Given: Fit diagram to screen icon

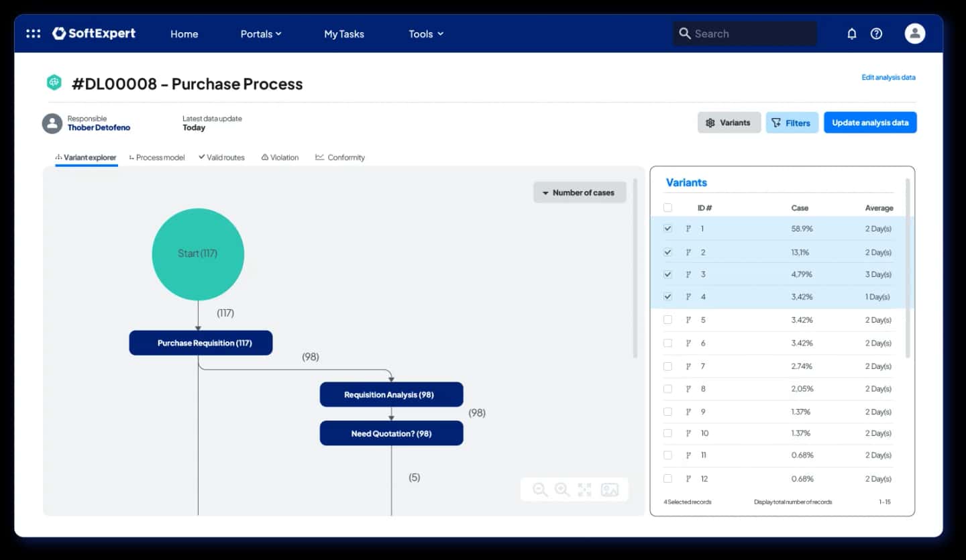Looking at the screenshot, I should [x=585, y=490].
